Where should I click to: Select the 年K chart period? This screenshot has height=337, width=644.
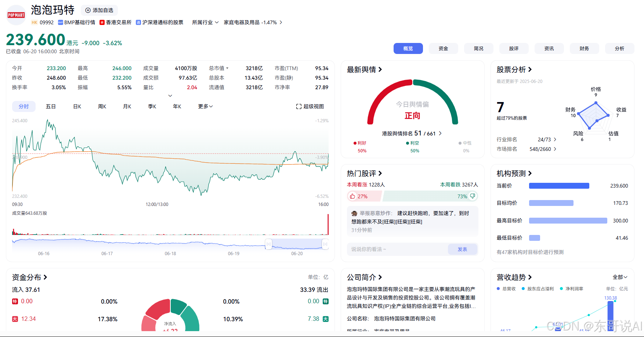[177, 106]
